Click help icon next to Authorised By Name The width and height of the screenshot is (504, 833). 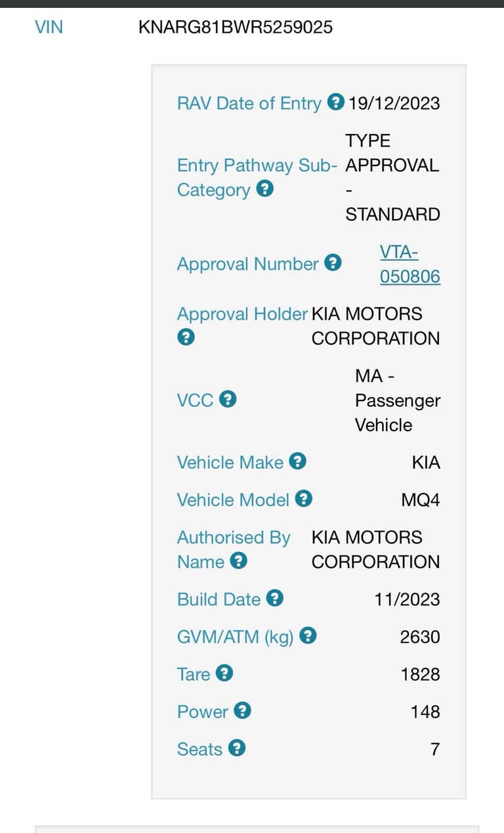(x=239, y=561)
